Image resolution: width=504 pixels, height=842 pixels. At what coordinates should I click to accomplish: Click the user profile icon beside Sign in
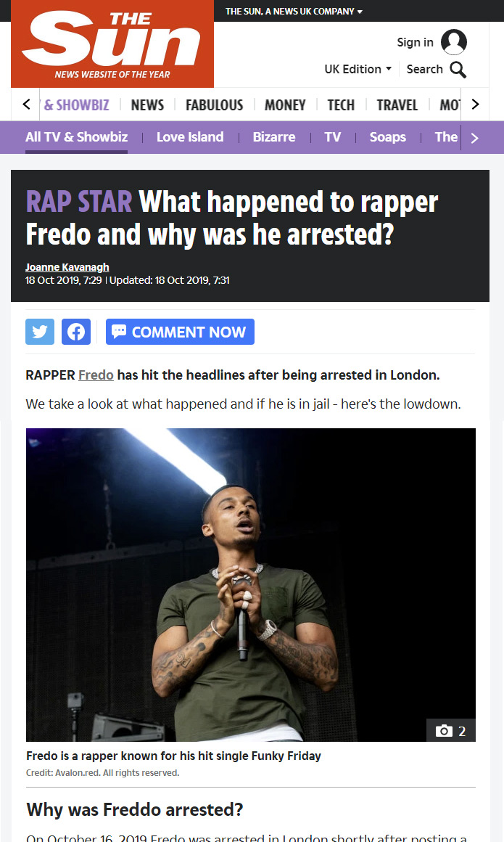(453, 42)
